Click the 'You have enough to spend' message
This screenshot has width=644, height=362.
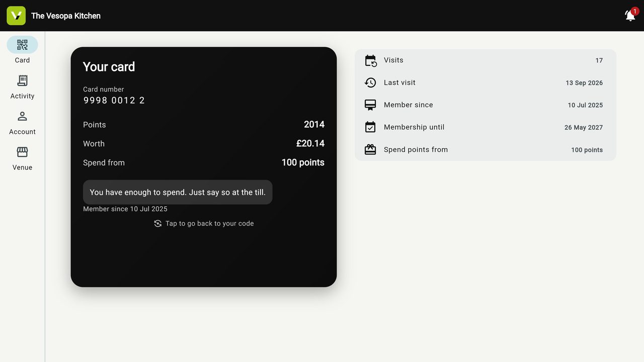click(178, 192)
